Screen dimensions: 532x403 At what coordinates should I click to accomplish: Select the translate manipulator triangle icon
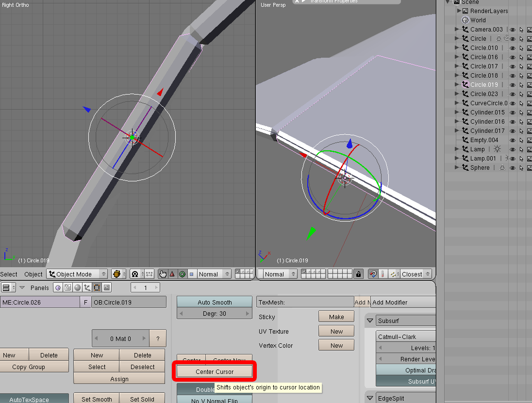pos(172,274)
